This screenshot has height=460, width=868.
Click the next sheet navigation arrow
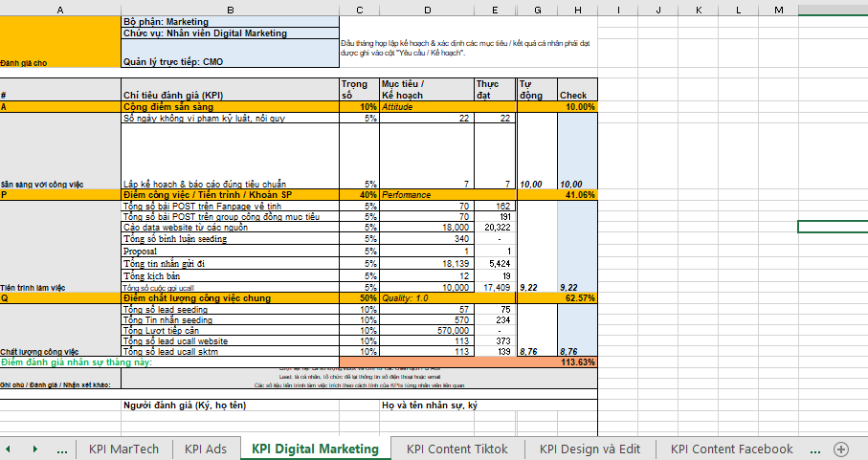pyautogui.click(x=35, y=449)
